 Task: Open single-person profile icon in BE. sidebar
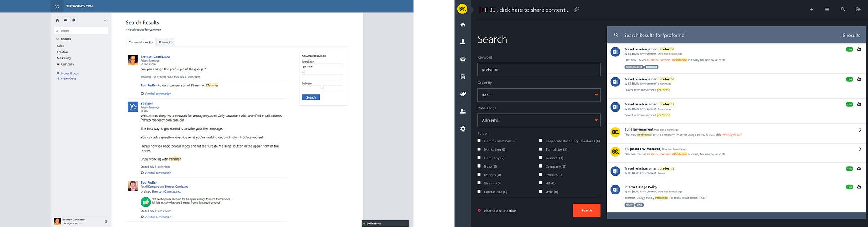pyautogui.click(x=463, y=42)
